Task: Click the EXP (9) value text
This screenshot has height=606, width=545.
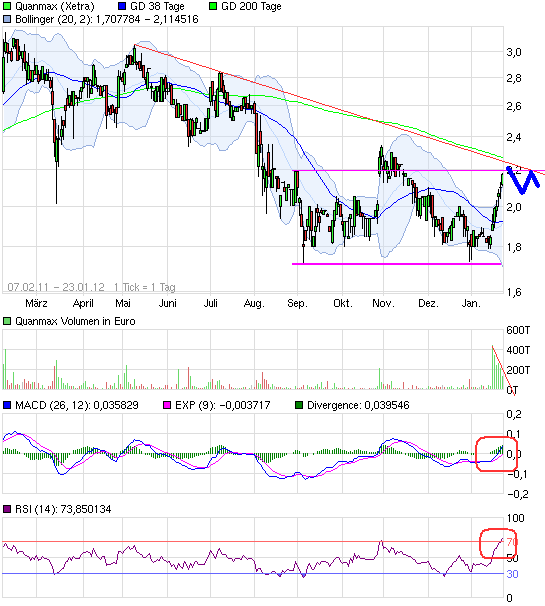Action: (x=245, y=405)
